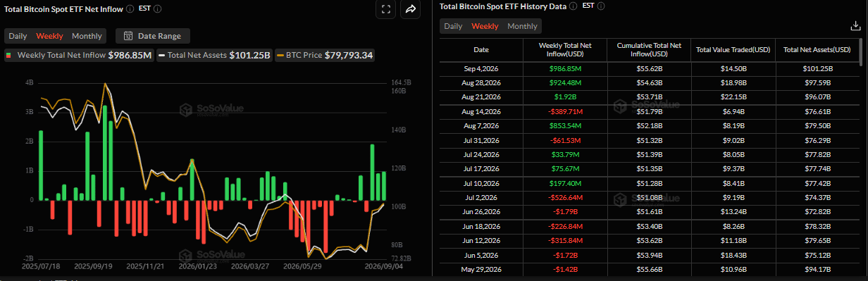Screen dimensions: 868x281
Task: Share the Bitcoin ETF Net Inflow chart
Action: pyautogui.click(x=411, y=9)
